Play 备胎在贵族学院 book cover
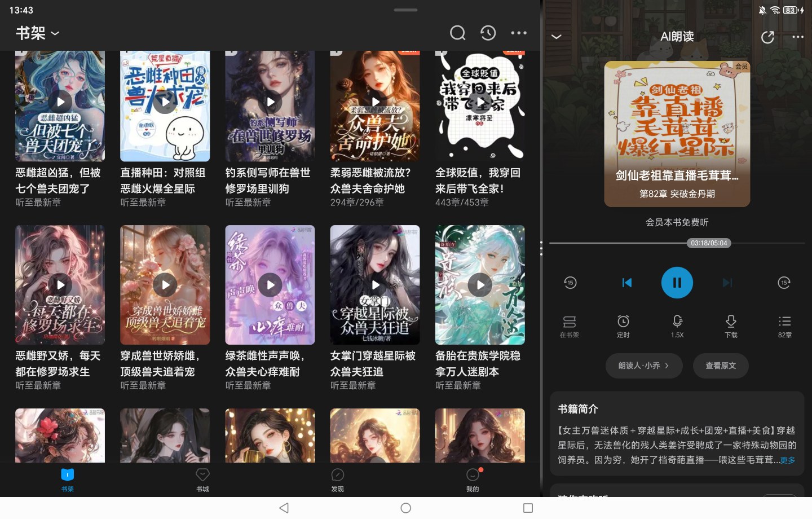Viewport: 812px width, 519px height. (x=480, y=285)
